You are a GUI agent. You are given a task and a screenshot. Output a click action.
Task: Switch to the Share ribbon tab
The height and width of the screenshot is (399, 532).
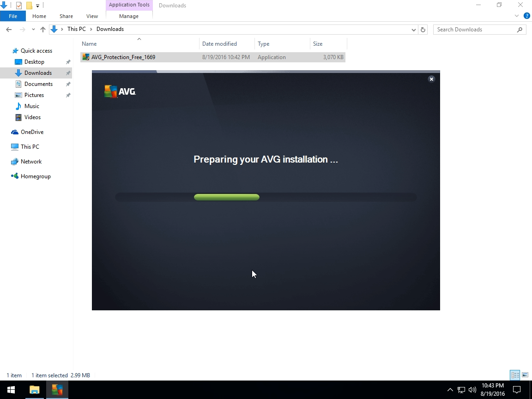click(66, 16)
